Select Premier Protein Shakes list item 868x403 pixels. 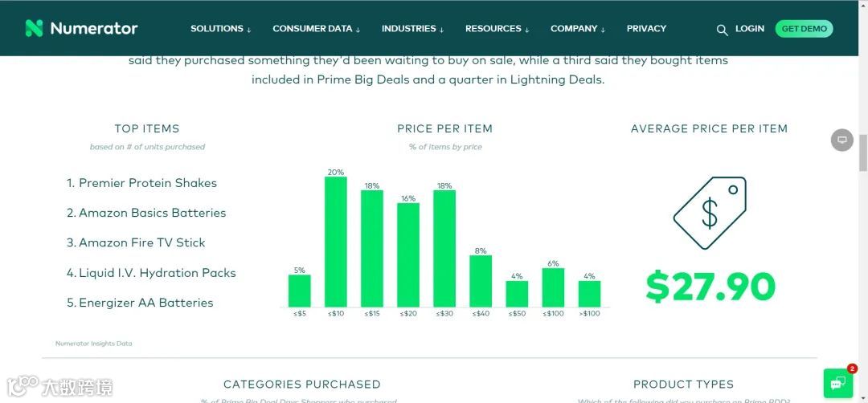147,183
